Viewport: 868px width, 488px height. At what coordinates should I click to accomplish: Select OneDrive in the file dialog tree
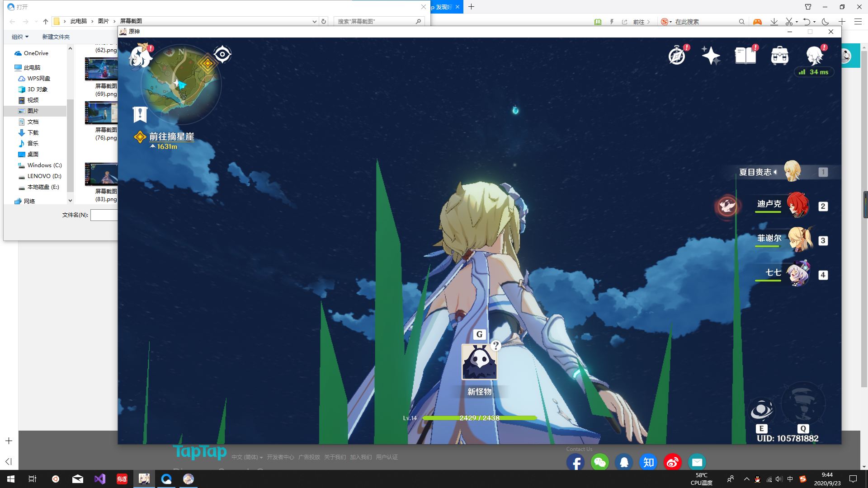coord(36,53)
